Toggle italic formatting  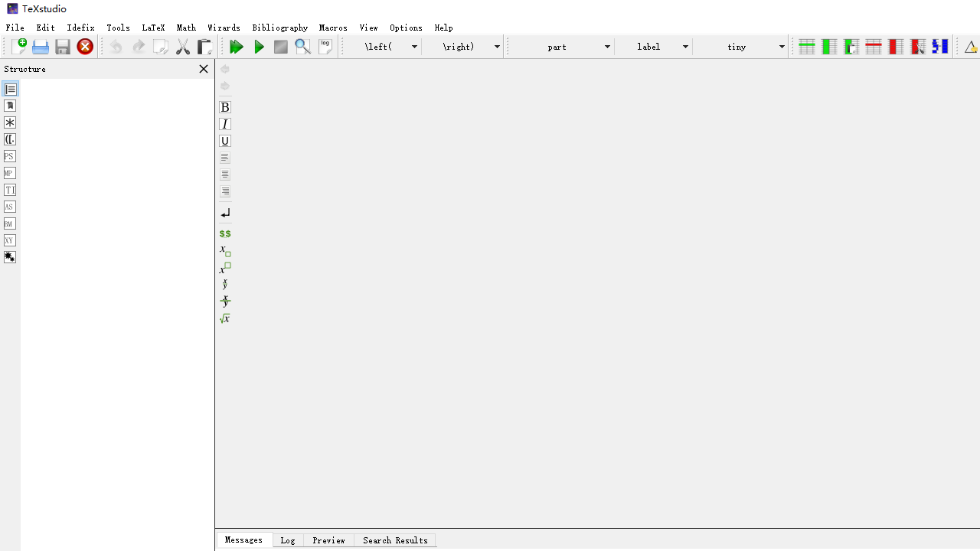point(224,124)
